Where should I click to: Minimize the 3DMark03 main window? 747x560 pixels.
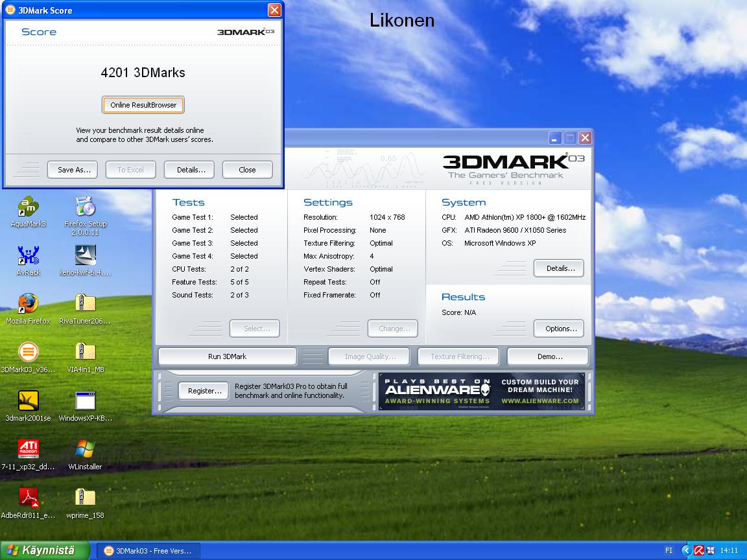(554, 138)
